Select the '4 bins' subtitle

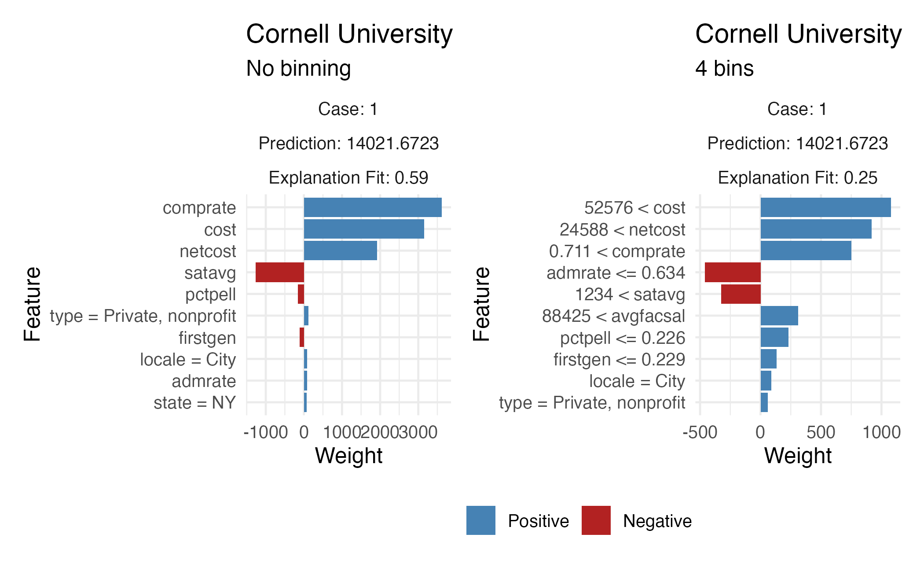(724, 69)
